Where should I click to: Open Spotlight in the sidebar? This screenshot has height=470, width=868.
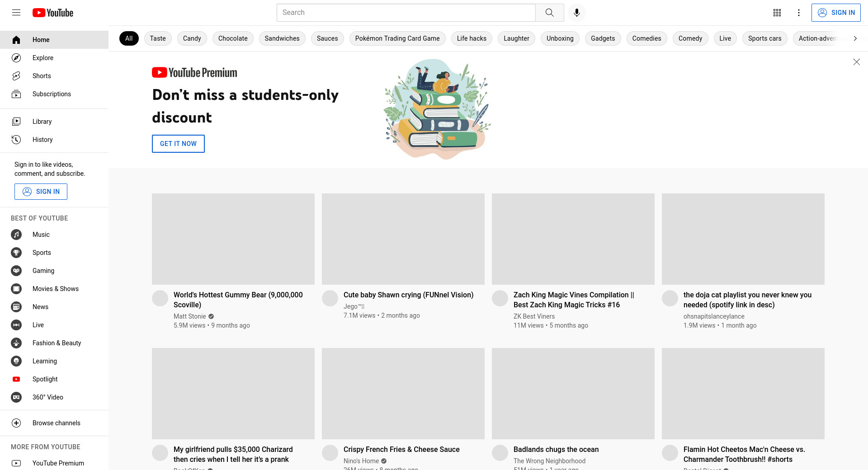pos(54,379)
